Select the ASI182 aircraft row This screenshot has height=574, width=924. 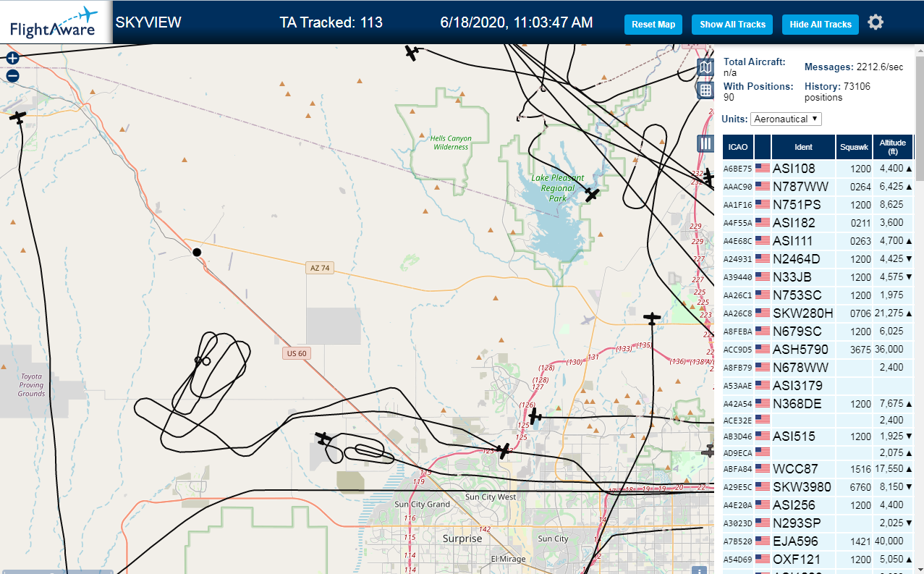pyautogui.click(x=818, y=222)
